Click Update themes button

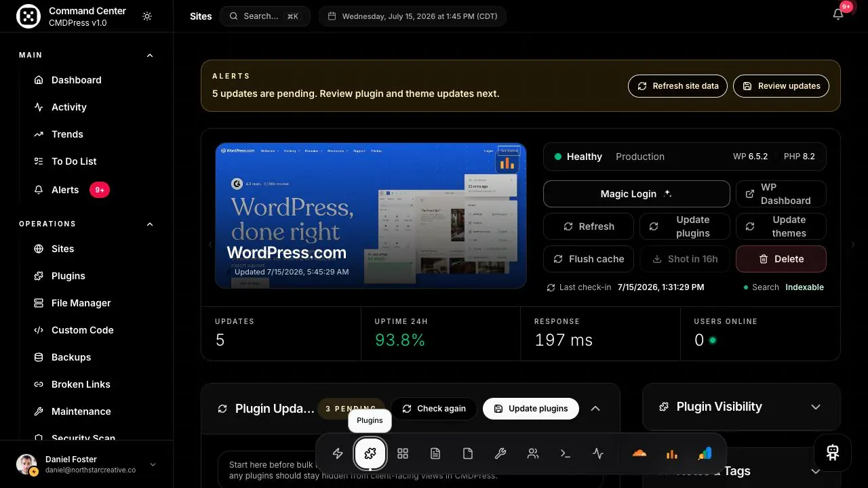point(781,226)
